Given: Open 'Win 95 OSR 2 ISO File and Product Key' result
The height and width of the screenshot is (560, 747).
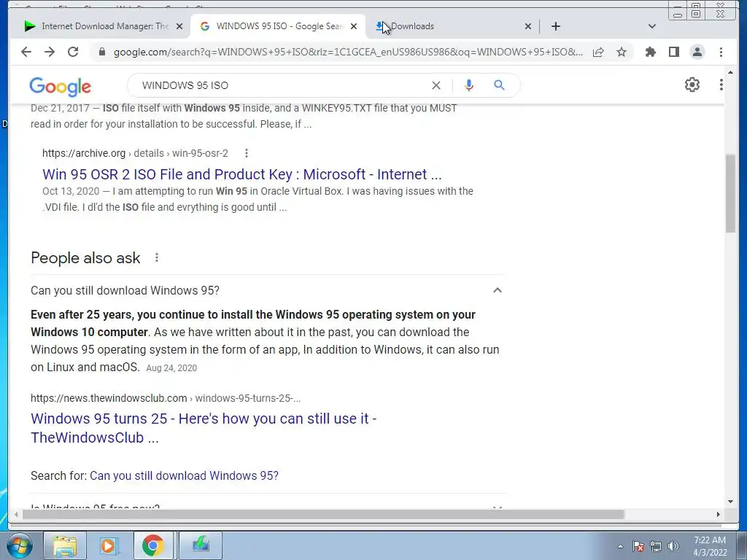Looking at the screenshot, I should pyautogui.click(x=242, y=174).
